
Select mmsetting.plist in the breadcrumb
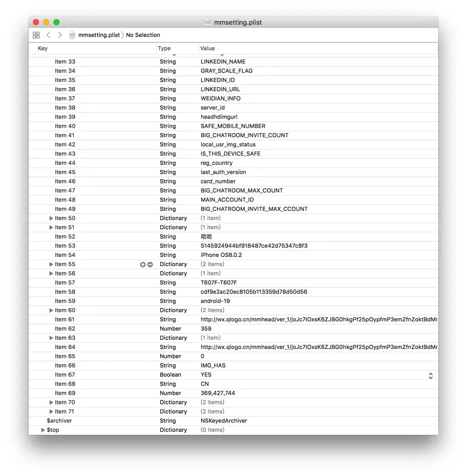(99, 35)
